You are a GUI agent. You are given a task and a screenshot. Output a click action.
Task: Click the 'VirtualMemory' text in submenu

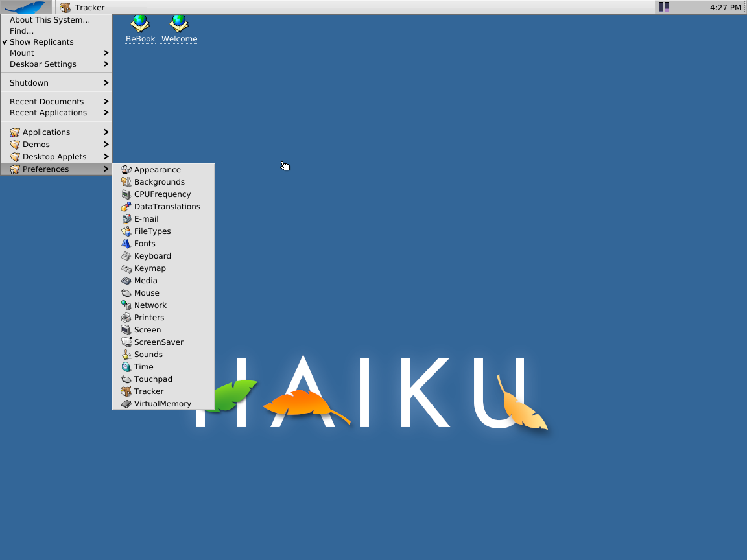click(163, 404)
